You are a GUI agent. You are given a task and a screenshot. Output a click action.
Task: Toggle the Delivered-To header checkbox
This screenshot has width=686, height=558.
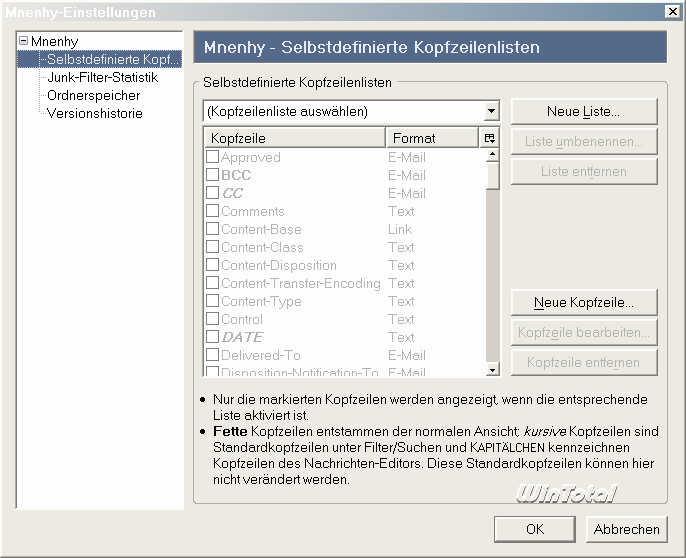click(x=212, y=355)
